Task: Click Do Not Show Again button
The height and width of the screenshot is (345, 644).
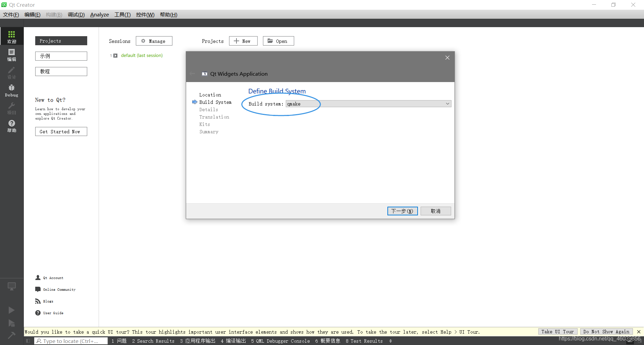Action: click(606, 332)
